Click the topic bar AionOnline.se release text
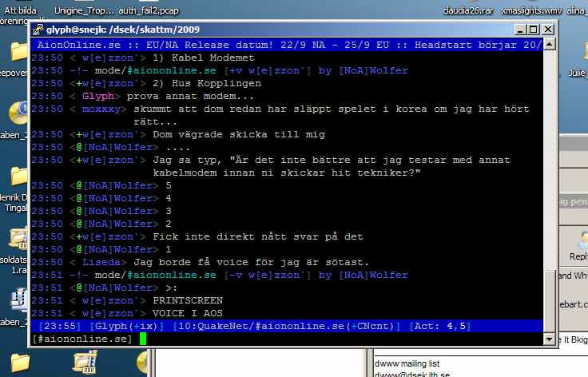The height and width of the screenshot is (377, 588). click(288, 45)
